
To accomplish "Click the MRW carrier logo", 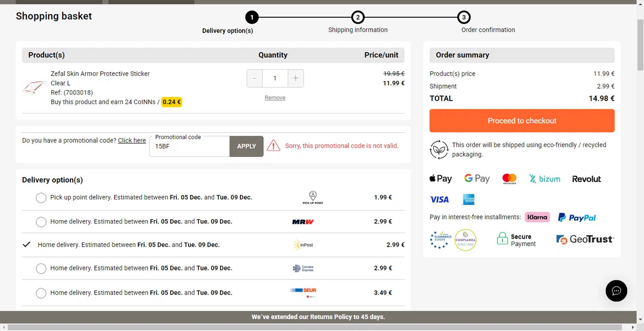I will pos(303,222).
